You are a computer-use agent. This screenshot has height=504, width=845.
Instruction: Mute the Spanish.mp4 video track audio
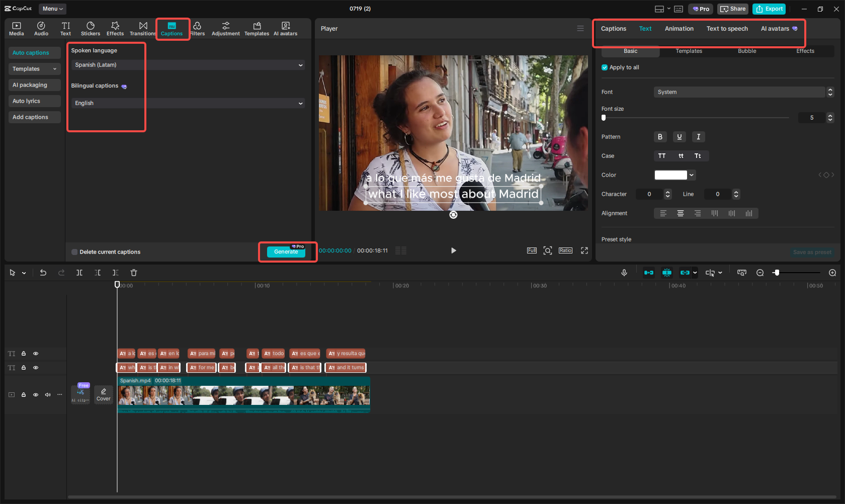(48, 395)
